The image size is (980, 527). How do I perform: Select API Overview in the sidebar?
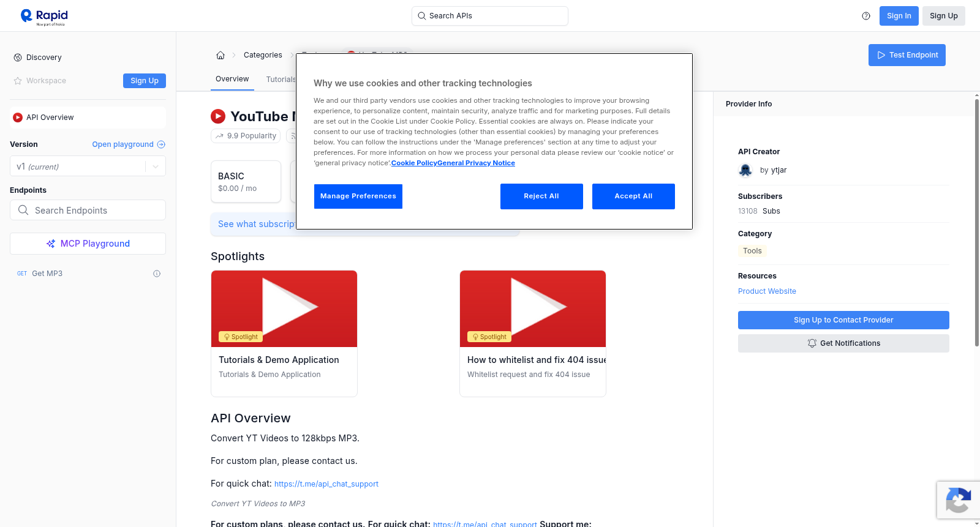point(88,118)
